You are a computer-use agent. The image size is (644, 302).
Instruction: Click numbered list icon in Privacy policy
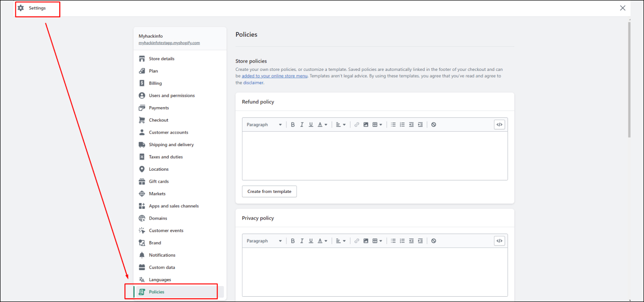[402, 241]
